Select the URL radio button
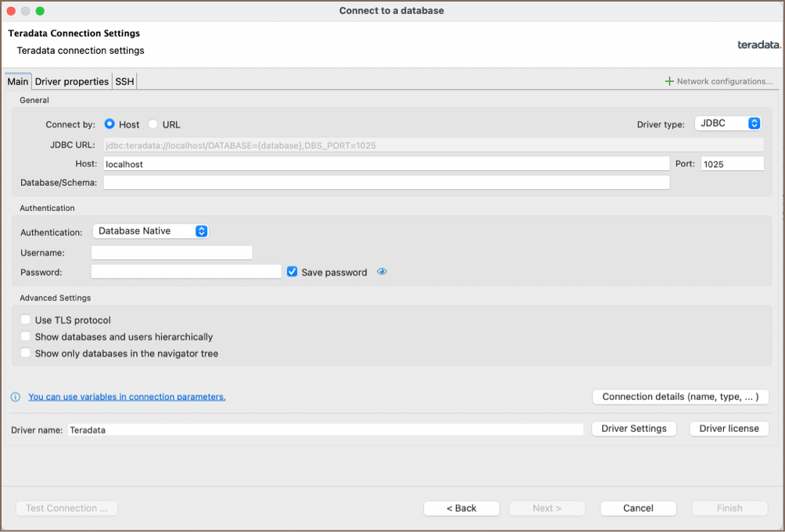Screen dimensions: 785x532 point(153,124)
